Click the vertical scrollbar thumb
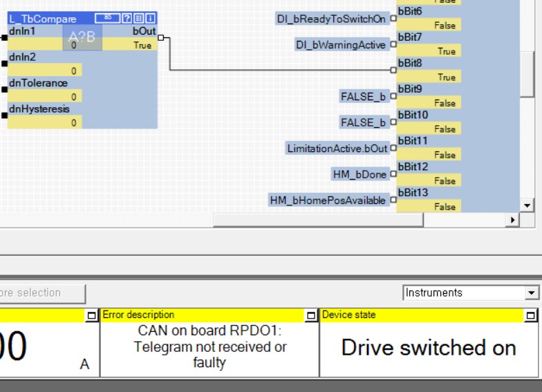542x392 pixels. click(527, 75)
